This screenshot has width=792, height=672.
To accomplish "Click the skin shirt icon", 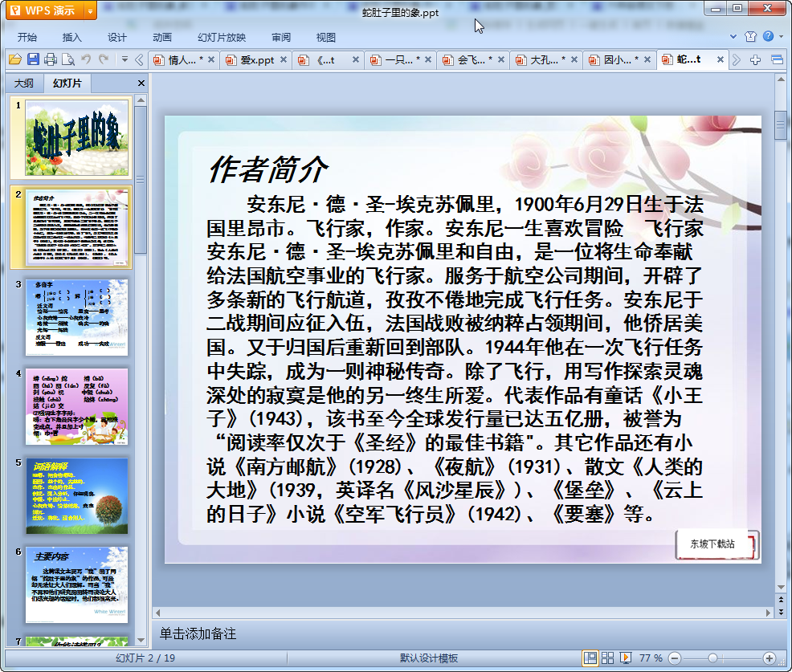I will (750, 36).
